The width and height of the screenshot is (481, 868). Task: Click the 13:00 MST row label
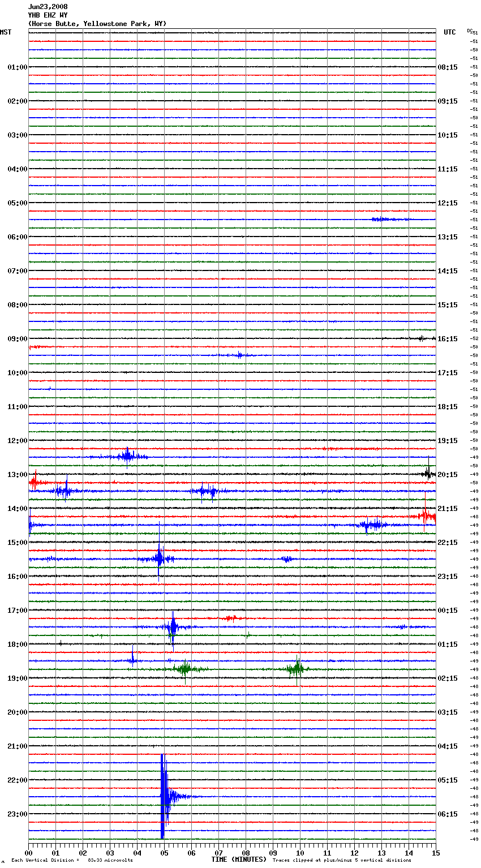pyautogui.click(x=18, y=475)
